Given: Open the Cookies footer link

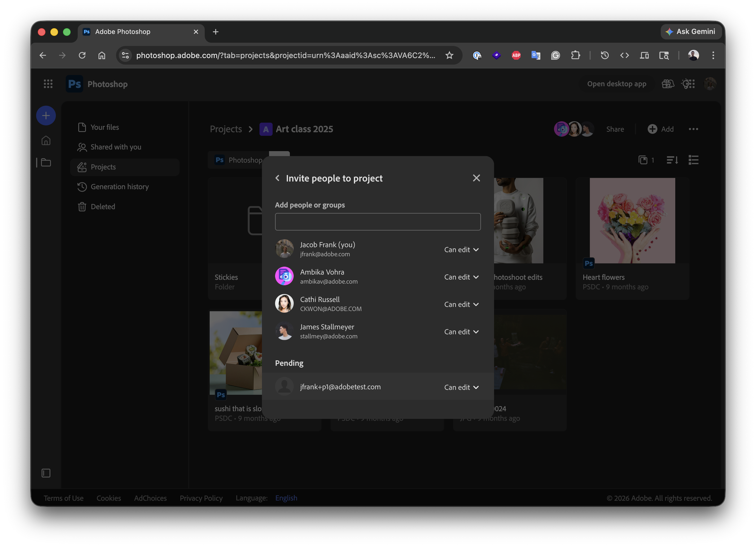Looking at the screenshot, I should tap(109, 498).
